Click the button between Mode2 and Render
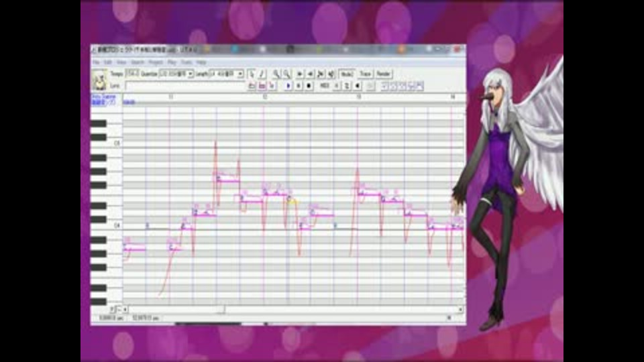This screenshot has height=362, width=644. pyautogui.click(x=365, y=74)
